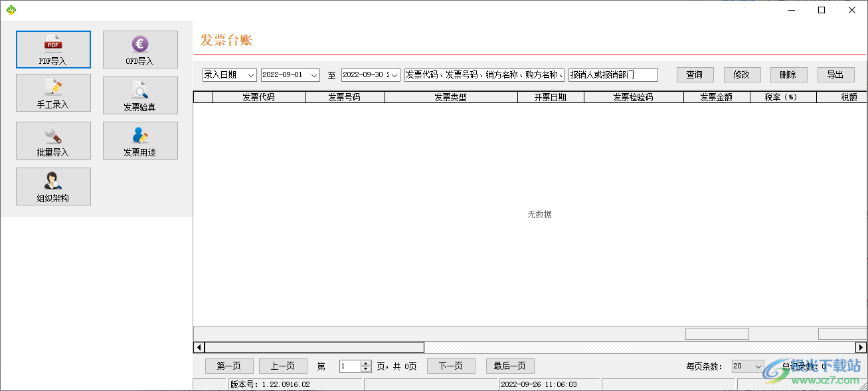
Task: Click the 无数据 empty table message
Action: pos(539,214)
